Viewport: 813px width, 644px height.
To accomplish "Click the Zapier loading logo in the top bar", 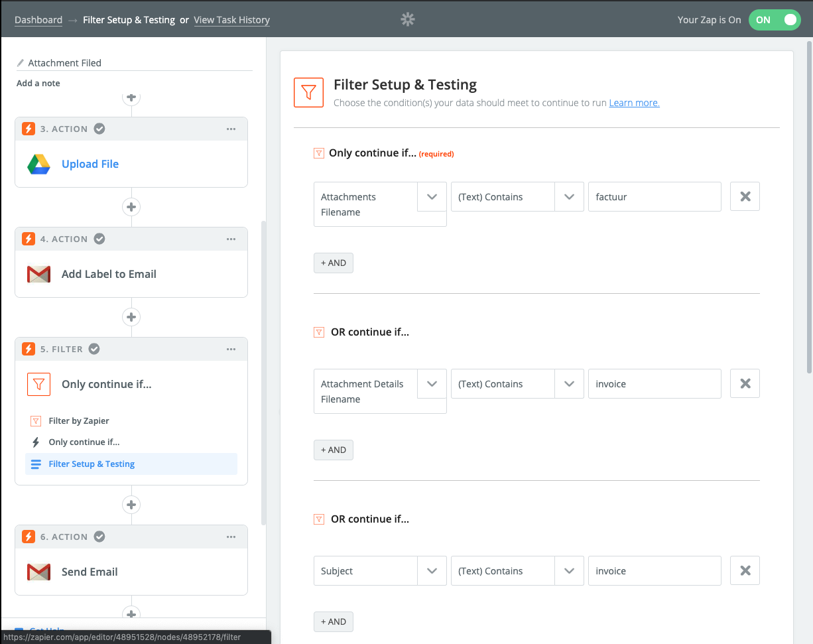I will click(x=408, y=20).
